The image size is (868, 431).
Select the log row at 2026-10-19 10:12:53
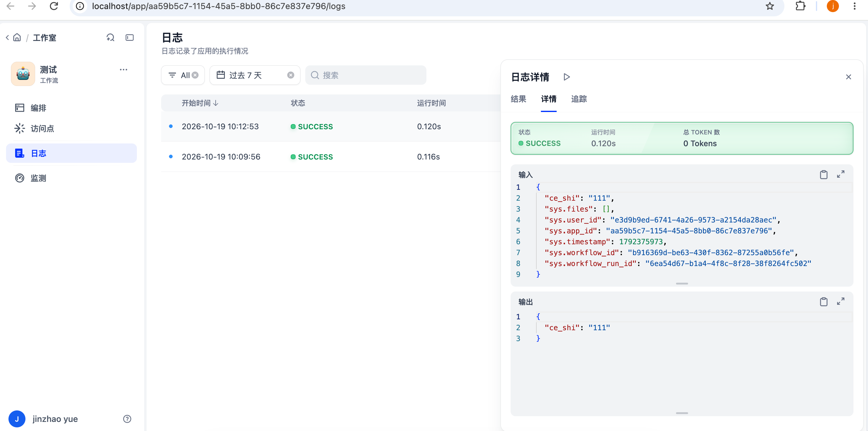(330, 127)
